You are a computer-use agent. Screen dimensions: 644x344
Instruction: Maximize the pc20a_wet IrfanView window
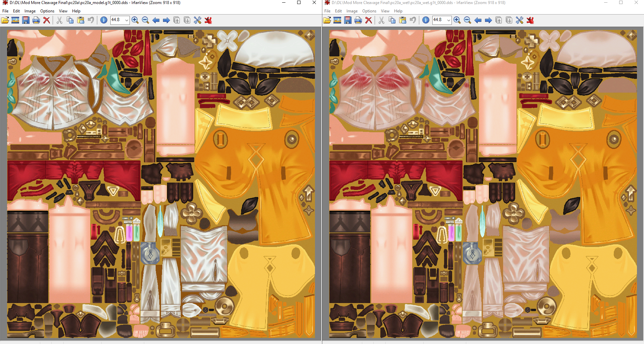tap(621, 3)
